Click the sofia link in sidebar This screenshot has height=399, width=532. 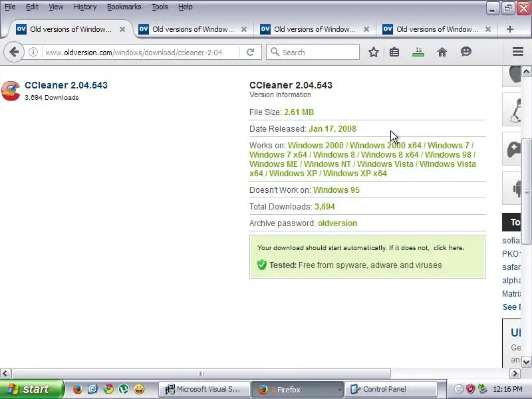click(511, 241)
